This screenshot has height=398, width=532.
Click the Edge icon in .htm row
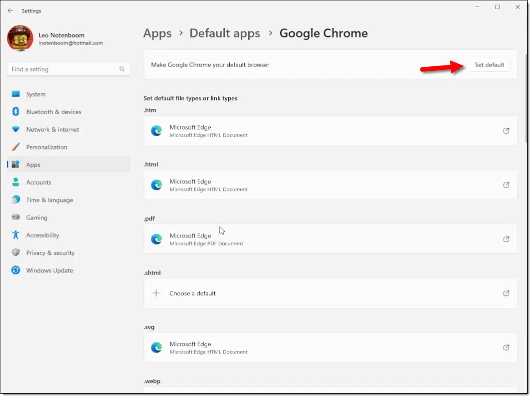156,131
